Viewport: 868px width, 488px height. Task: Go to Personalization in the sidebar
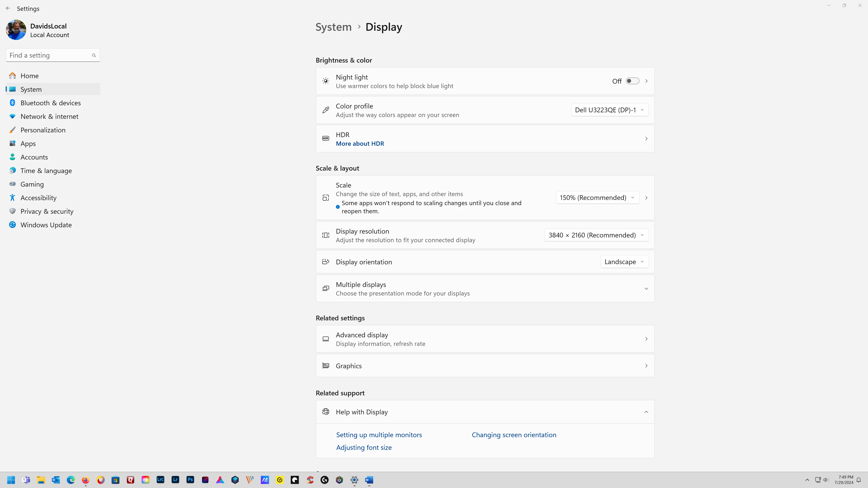click(x=43, y=130)
